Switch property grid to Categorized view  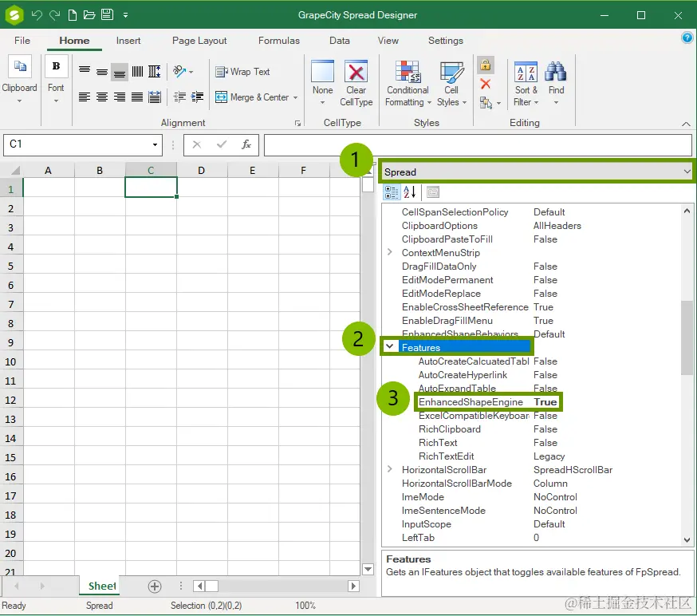coord(392,192)
